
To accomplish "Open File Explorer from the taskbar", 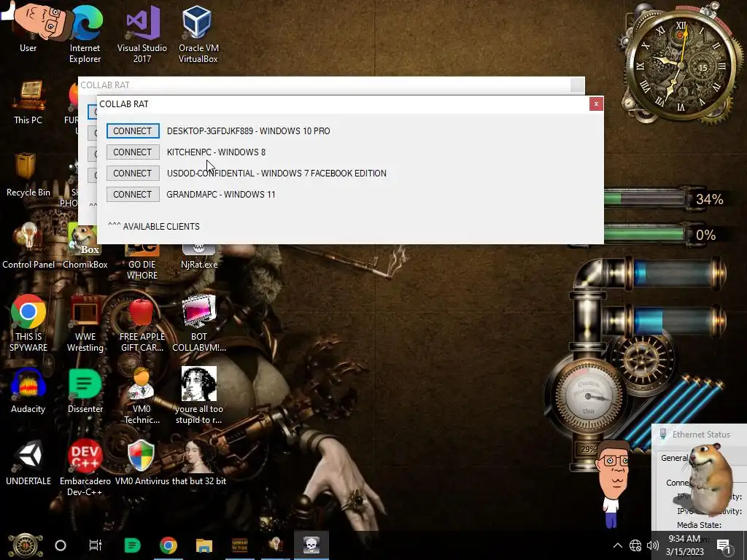I will tap(204, 545).
